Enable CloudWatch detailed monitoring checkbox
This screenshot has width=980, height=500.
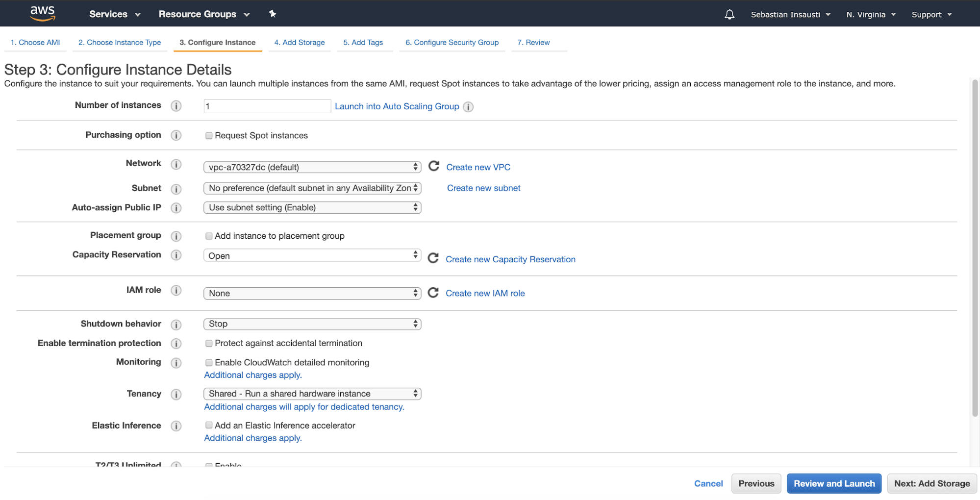click(x=209, y=363)
